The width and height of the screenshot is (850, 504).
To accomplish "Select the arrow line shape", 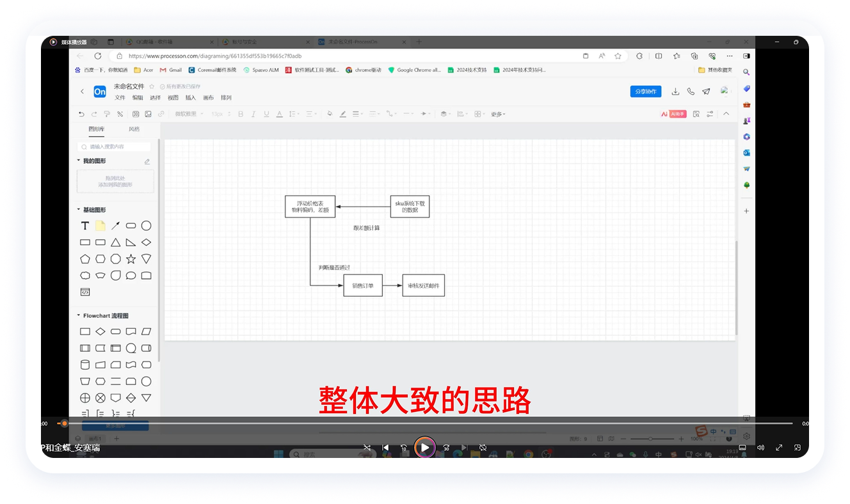I will tap(116, 226).
